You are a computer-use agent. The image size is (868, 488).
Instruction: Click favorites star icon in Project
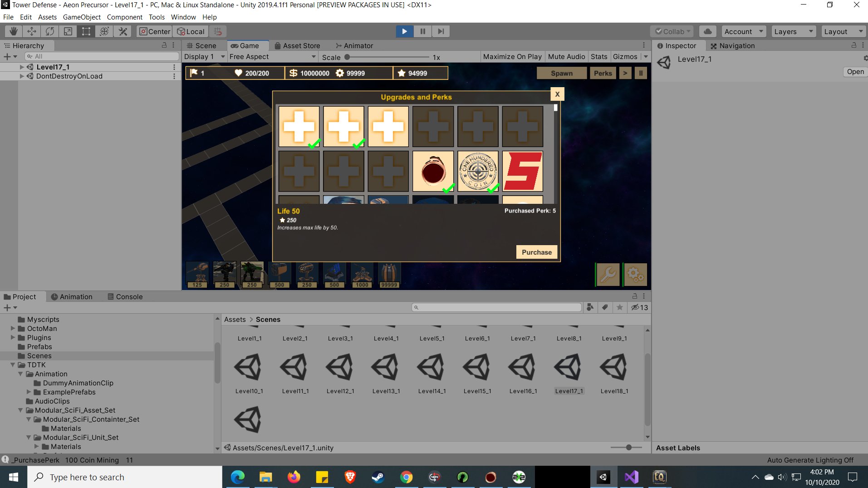[620, 307]
